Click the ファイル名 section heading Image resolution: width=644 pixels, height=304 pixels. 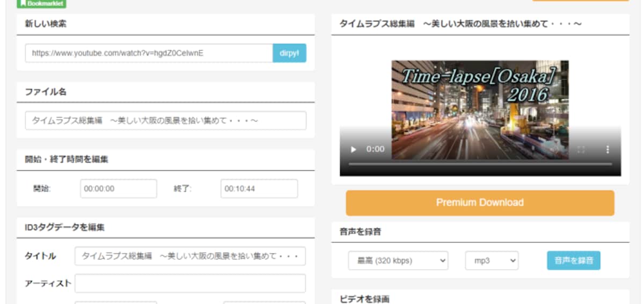pos(46,92)
